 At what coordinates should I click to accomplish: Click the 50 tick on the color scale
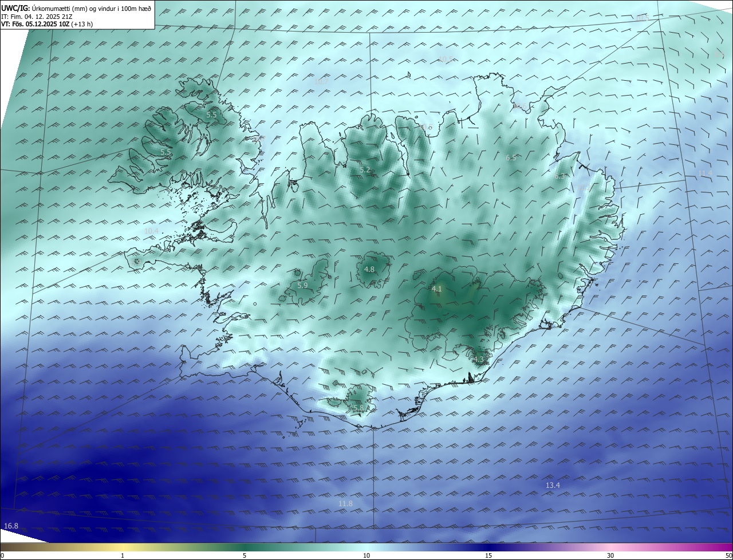pos(728,555)
